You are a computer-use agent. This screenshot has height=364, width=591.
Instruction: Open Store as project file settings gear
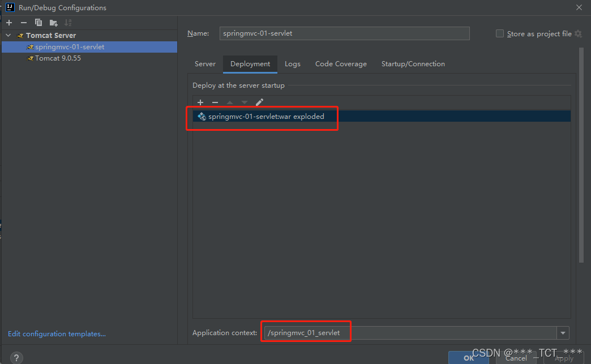click(x=578, y=33)
